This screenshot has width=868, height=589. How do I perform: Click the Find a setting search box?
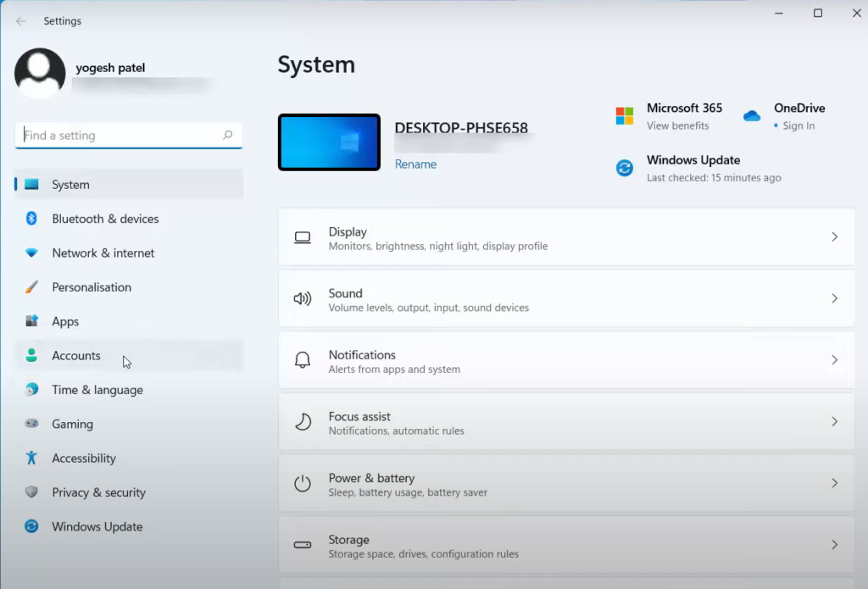[119, 136]
